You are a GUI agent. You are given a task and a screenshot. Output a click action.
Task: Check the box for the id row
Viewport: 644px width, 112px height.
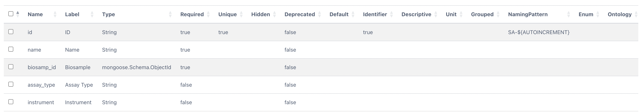point(11,32)
